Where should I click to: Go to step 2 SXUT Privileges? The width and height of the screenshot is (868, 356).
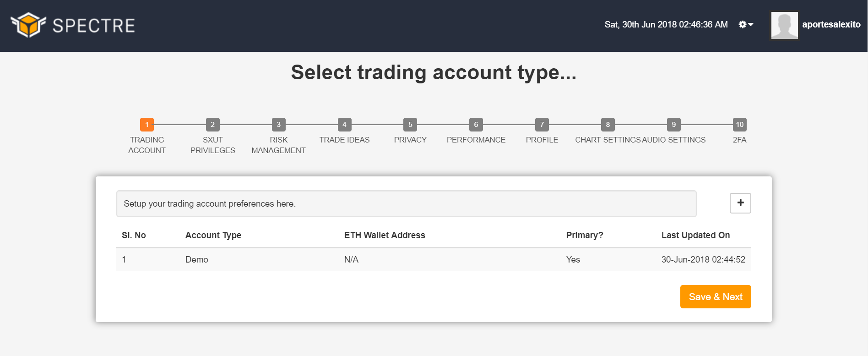[212, 124]
